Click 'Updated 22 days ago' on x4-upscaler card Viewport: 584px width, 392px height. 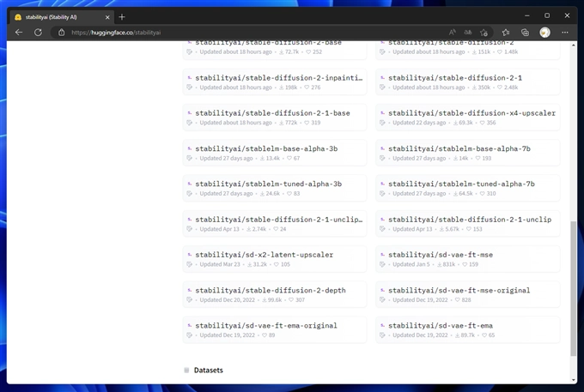tap(419, 123)
